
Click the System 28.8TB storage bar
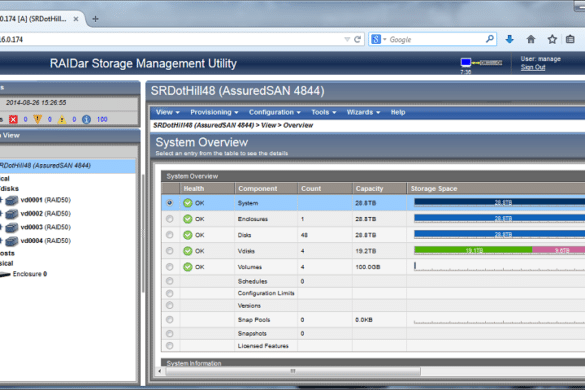pyautogui.click(x=500, y=202)
